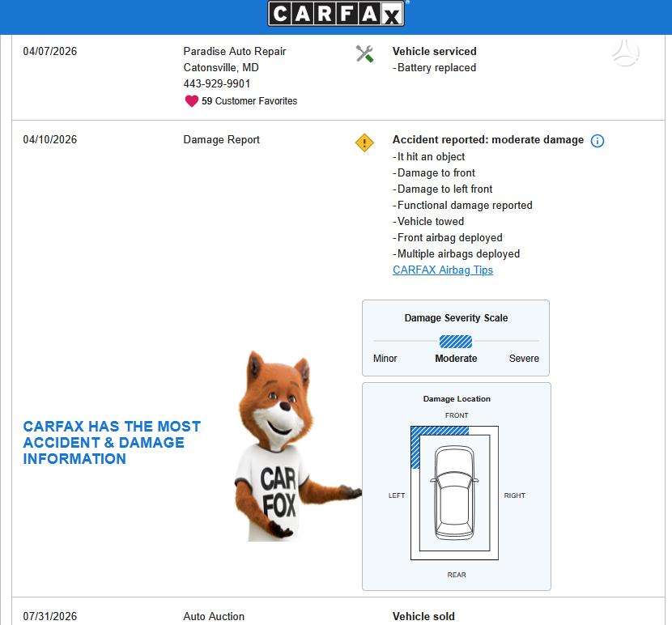Click the 'It hit an object' line
This screenshot has height=625, width=672.
[x=429, y=157]
